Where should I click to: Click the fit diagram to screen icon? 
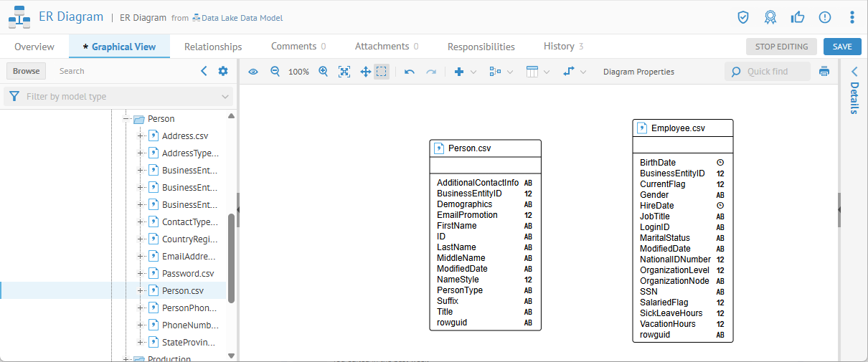coord(344,72)
